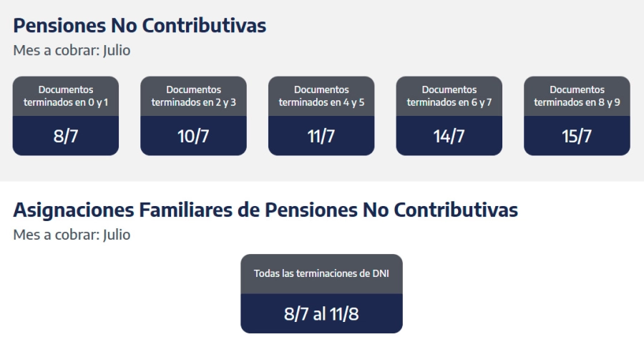Click the 10/7 payment date
The image size is (644, 352).
[193, 136]
